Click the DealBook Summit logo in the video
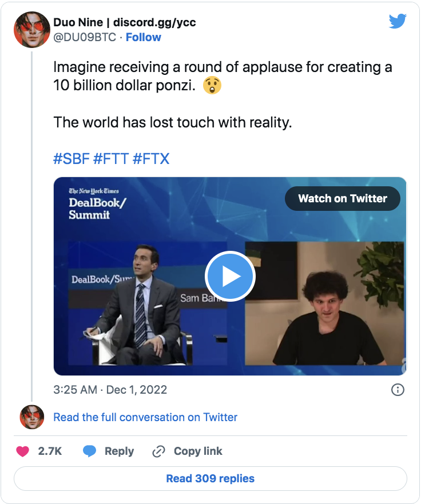 tap(94, 203)
